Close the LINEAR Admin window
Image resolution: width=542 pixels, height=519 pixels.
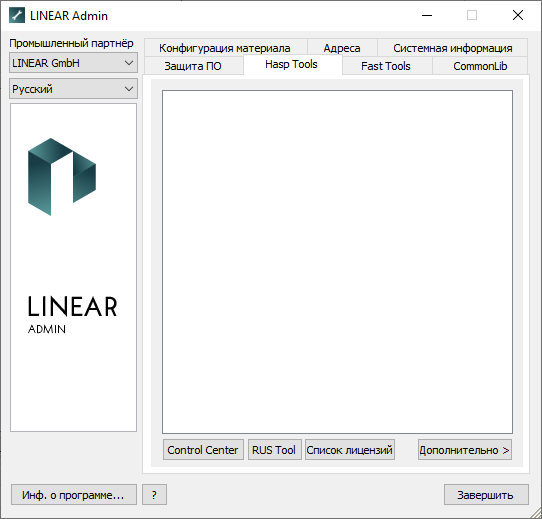[518, 15]
